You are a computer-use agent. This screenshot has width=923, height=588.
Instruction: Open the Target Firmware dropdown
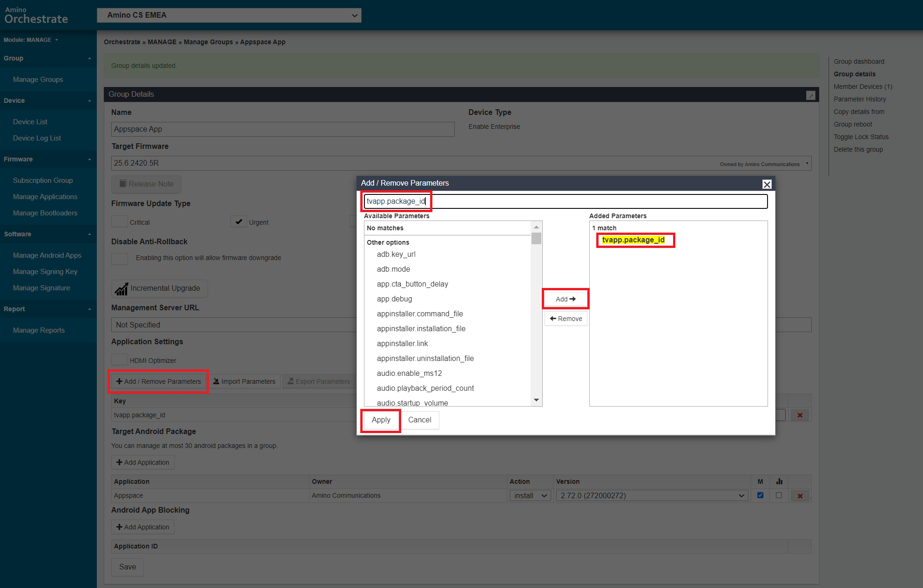pyautogui.click(x=461, y=163)
